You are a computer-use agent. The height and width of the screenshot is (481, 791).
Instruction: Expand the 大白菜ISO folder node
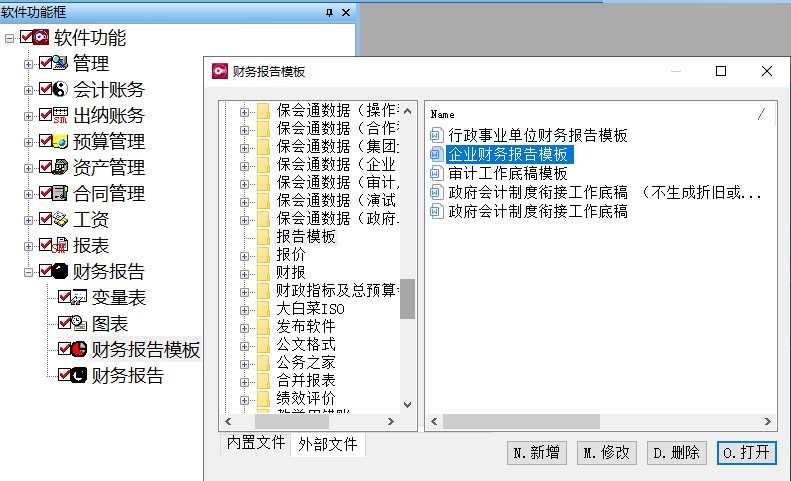(x=244, y=309)
